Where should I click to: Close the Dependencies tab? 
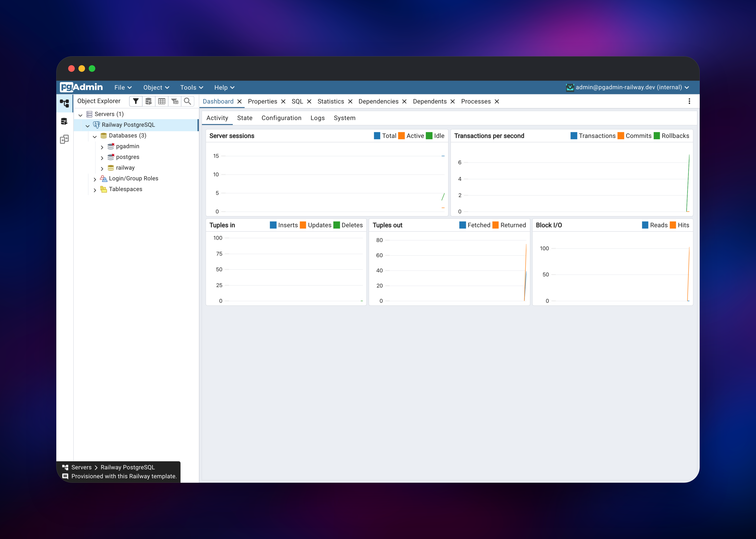[404, 102]
